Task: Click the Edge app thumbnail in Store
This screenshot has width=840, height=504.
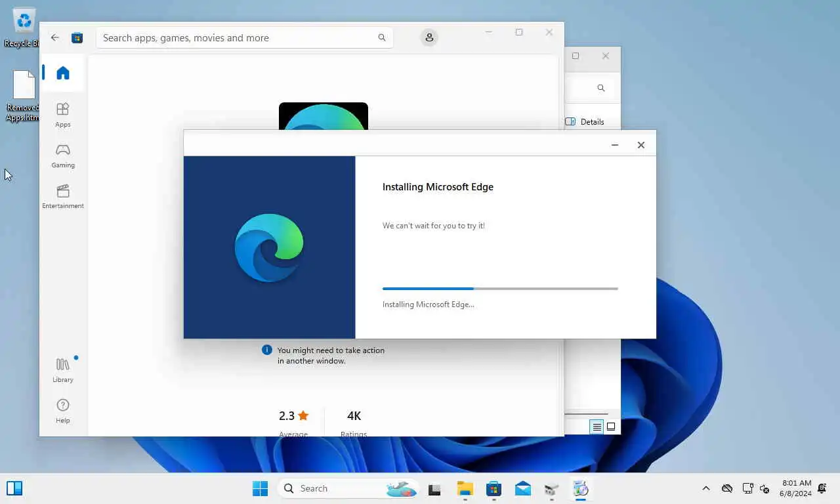Action: 324,116
